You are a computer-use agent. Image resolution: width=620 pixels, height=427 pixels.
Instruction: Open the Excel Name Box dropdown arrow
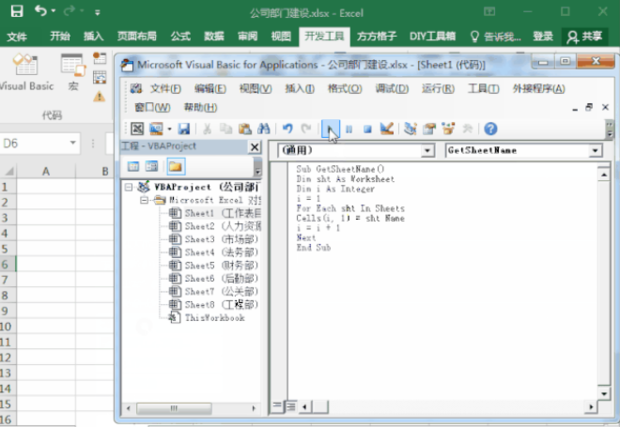point(73,143)
